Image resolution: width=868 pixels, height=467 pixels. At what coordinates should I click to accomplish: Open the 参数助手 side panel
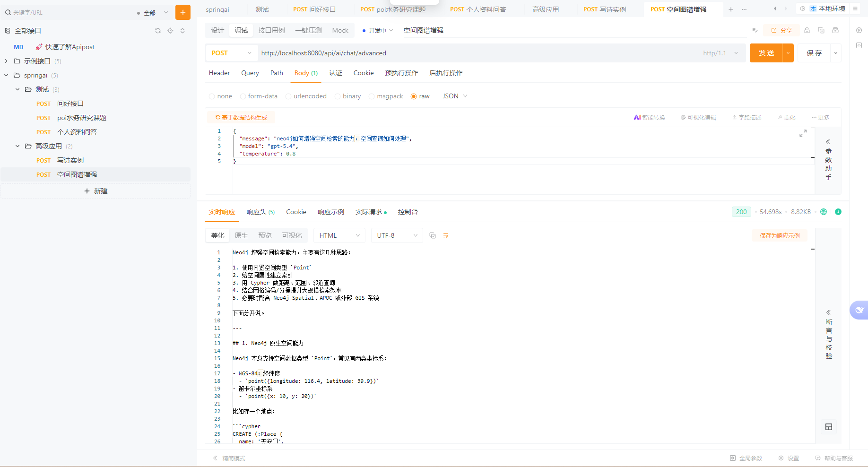point(828,160)
